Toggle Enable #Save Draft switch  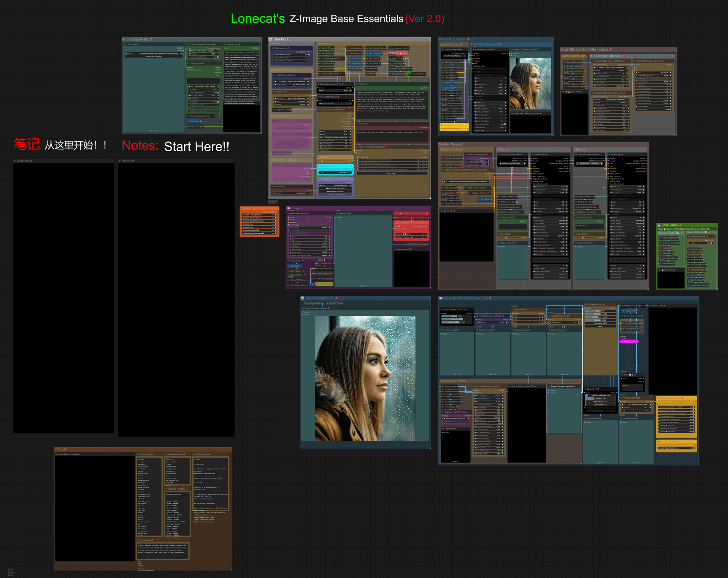coord(276,230)
